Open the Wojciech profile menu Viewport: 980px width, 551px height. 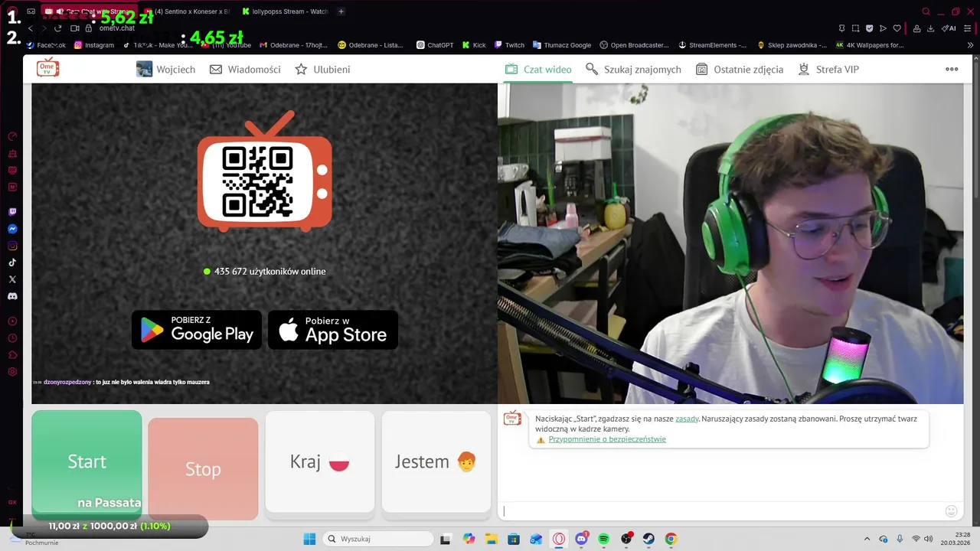(x=165, y=69)
